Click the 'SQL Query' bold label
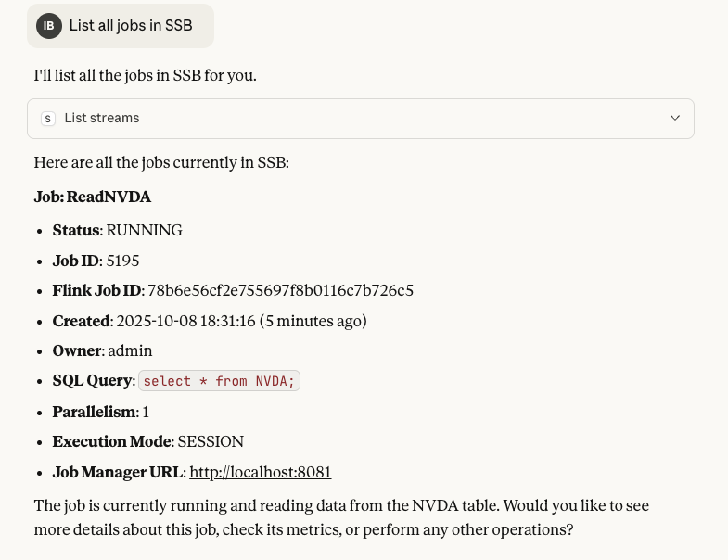The width and height of the screenshot is (728, 560). pos(92,381)
